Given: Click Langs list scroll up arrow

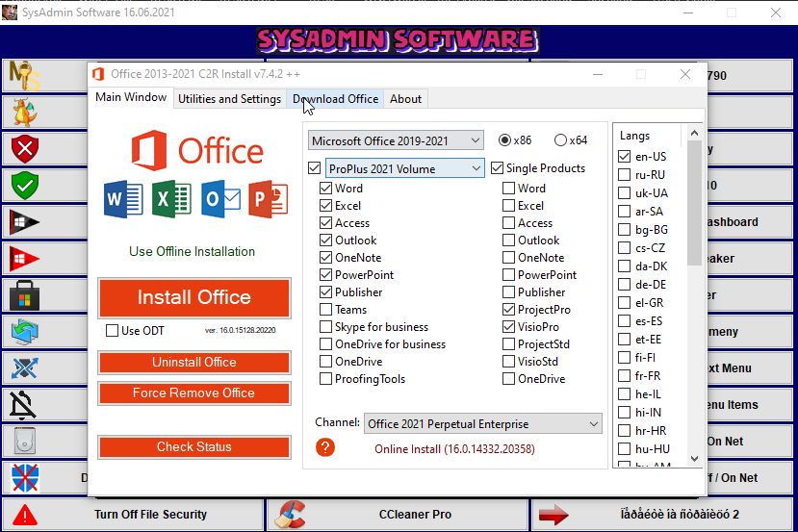Looking at the screenshot, I should point(694,134).
